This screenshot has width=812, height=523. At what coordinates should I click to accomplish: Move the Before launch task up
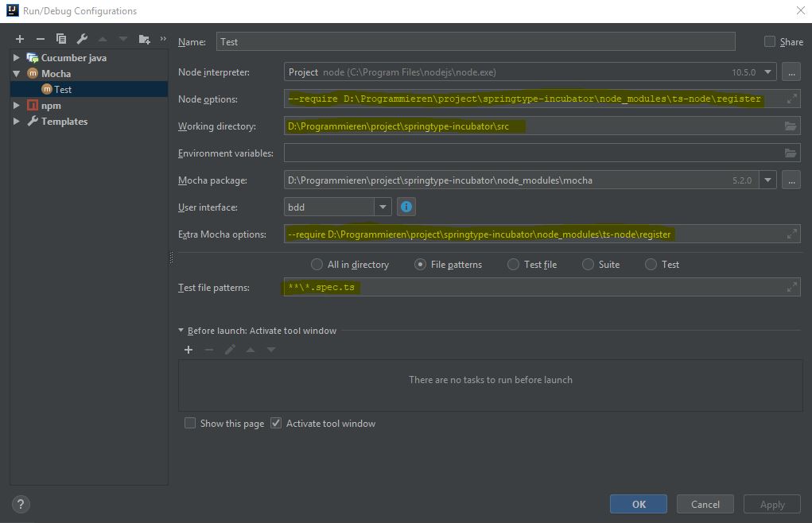[251, 351]
